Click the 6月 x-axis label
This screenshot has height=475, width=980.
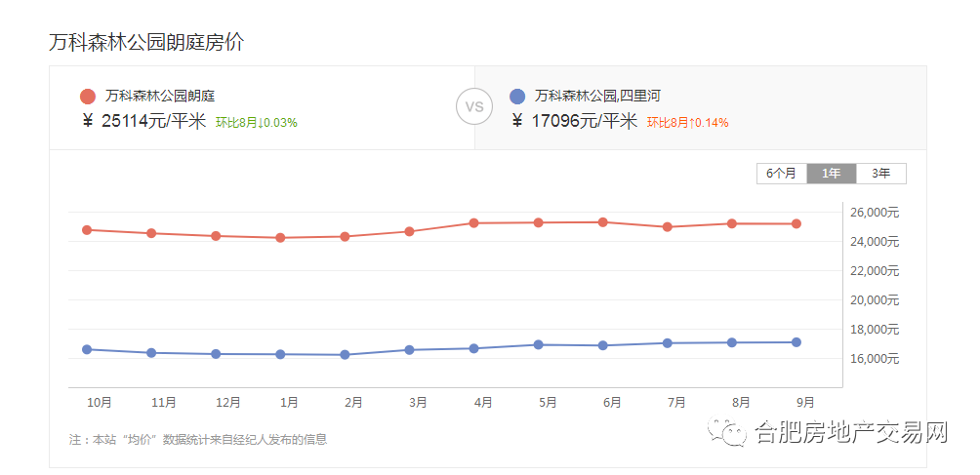click(612, 403)
